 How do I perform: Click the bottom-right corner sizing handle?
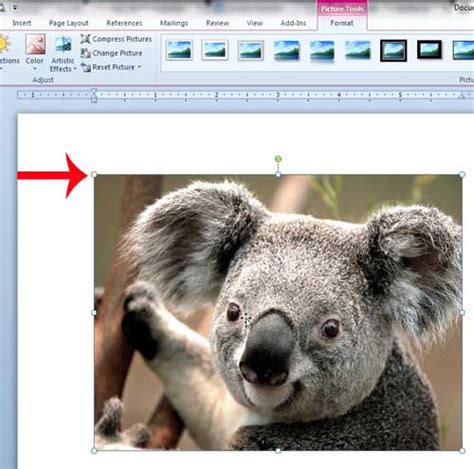pos(462,451)
